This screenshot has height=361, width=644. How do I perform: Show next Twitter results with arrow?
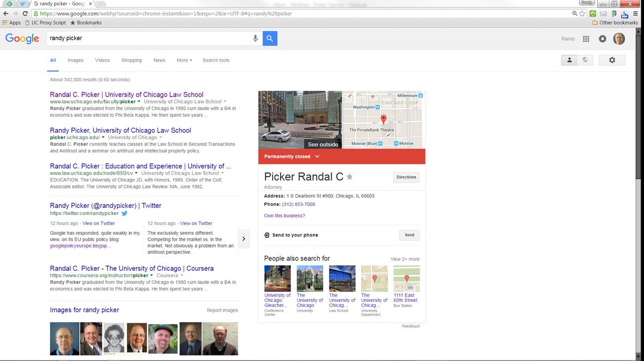click(x=244, y=239)
